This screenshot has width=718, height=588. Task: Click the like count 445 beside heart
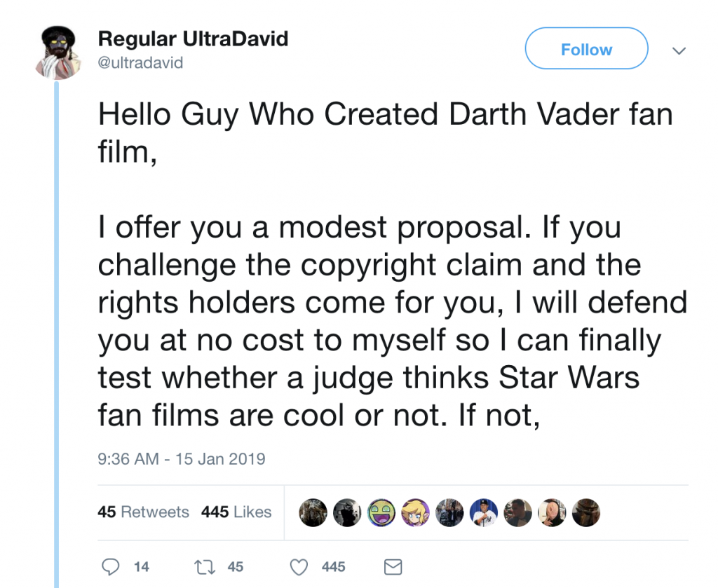coord(333,566)
